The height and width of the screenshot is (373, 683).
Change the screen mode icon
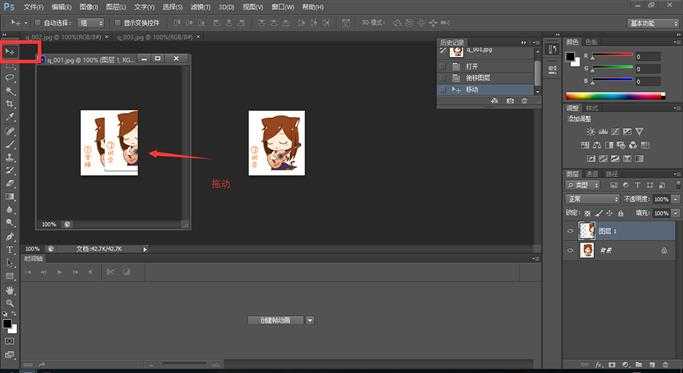[10, 354]
